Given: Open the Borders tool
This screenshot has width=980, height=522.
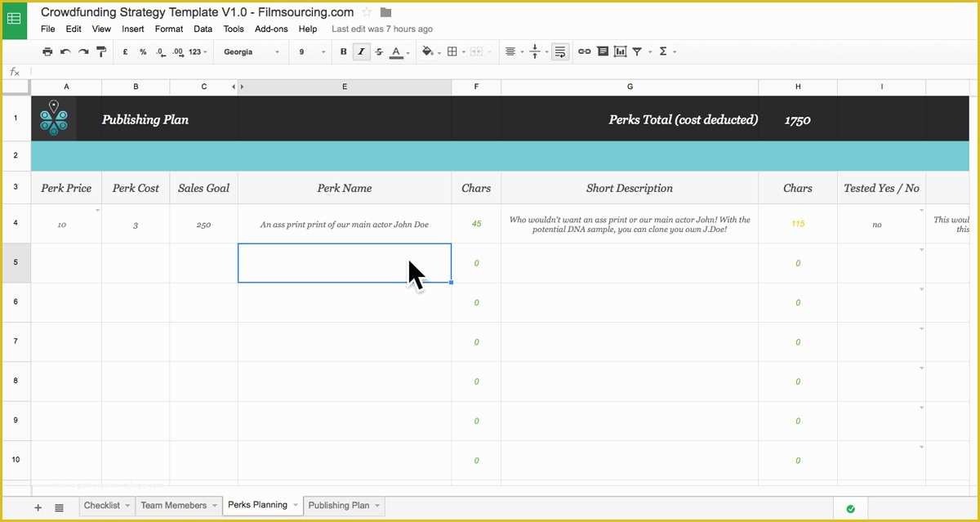Looking at the screenshot, I should tap(454, 51).
